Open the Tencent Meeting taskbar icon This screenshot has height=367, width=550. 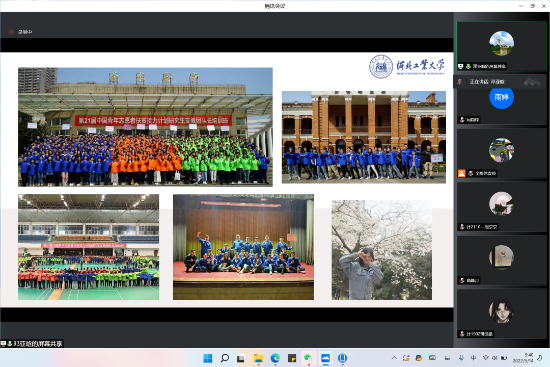point(326,358)
